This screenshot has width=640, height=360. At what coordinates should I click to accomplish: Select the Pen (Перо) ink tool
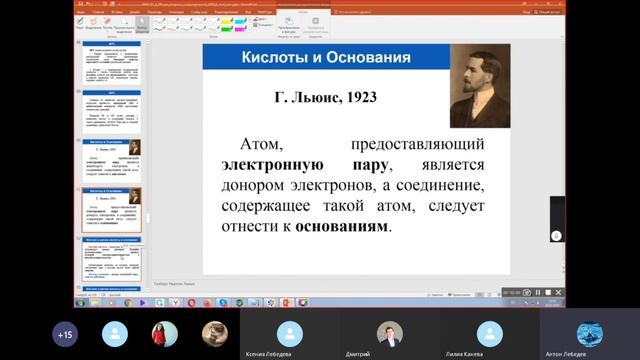point(80,23)
